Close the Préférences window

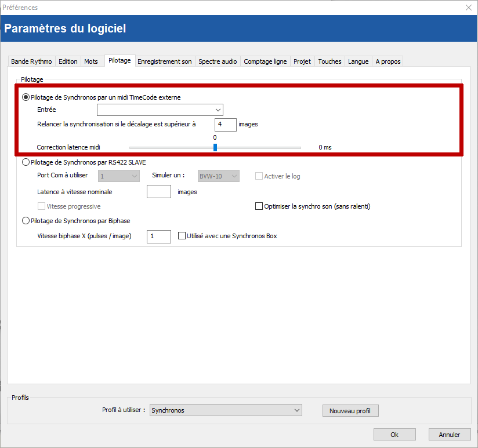tap(469, 8)
